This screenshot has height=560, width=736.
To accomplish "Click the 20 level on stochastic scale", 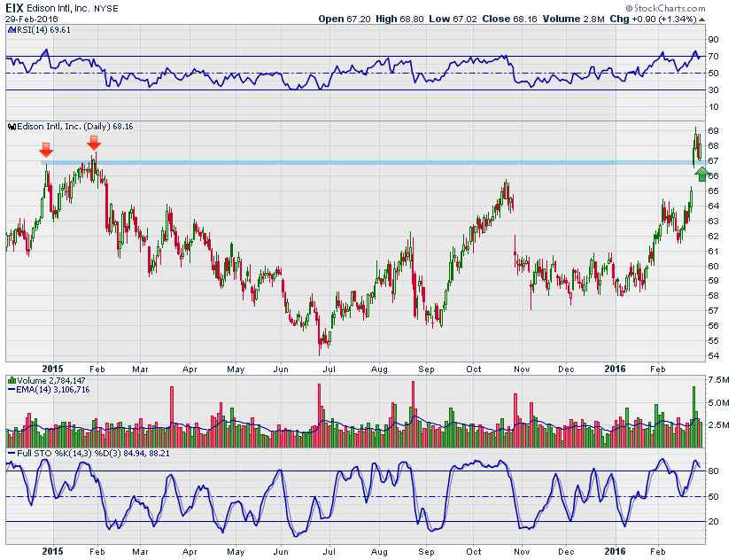I will (x=714, y=522).
